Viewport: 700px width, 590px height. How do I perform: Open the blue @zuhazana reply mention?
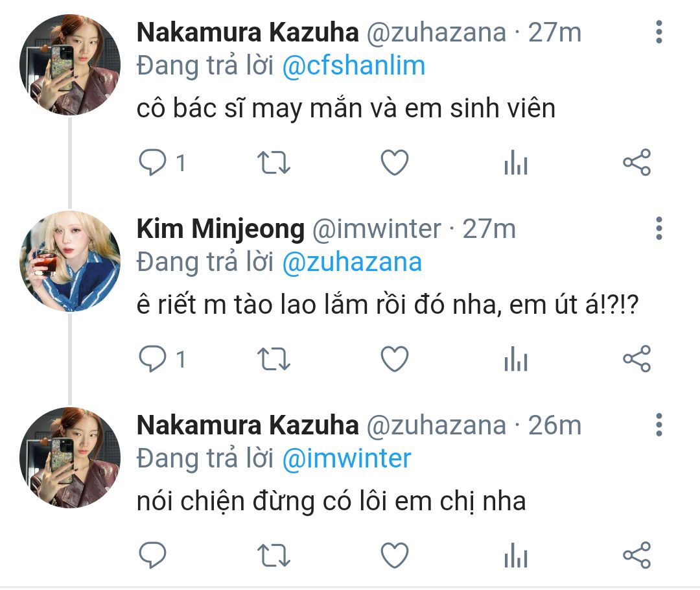[352, 262]
